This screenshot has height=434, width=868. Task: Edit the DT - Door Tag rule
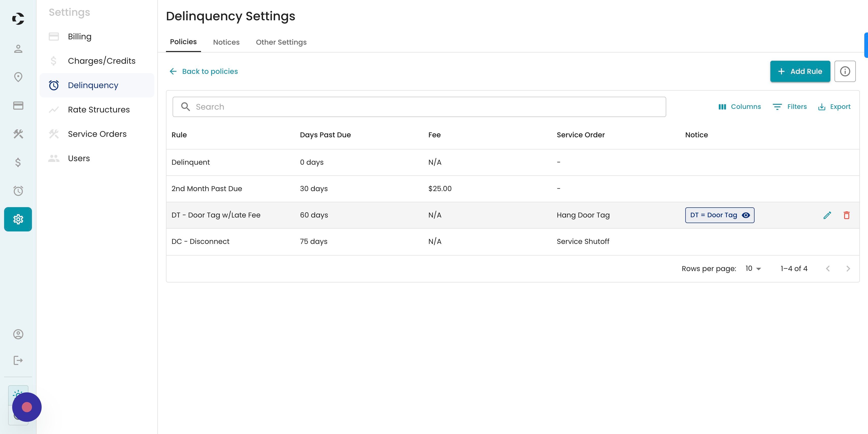coord(827,215)
